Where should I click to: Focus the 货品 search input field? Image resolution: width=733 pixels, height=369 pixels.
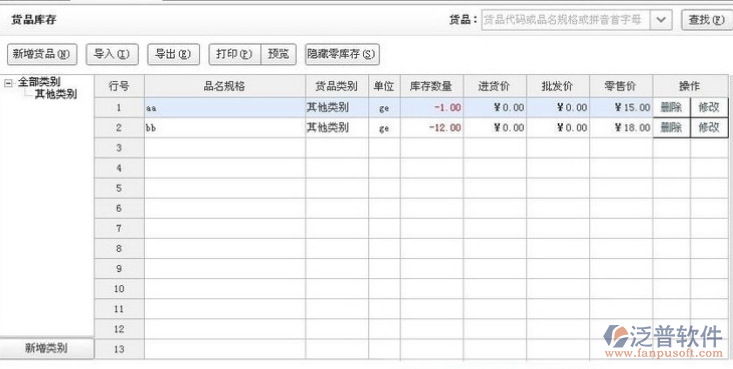[x=566, y=20]
